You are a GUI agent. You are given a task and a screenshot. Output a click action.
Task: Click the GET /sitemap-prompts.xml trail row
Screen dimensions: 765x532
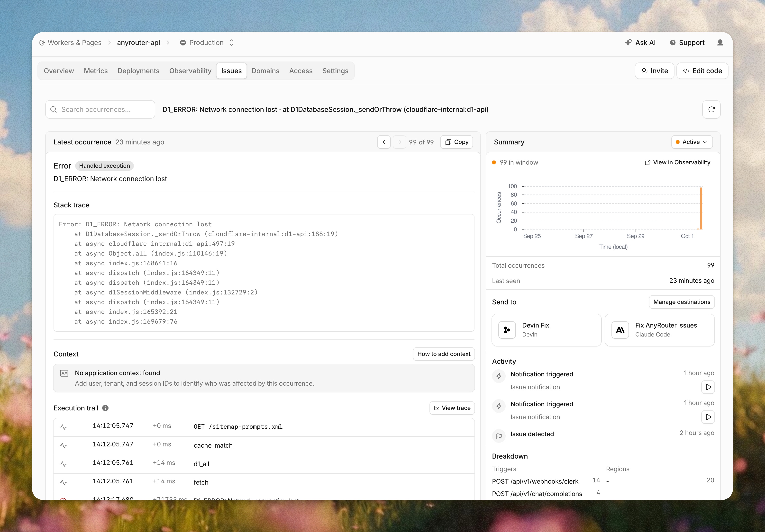264,427
